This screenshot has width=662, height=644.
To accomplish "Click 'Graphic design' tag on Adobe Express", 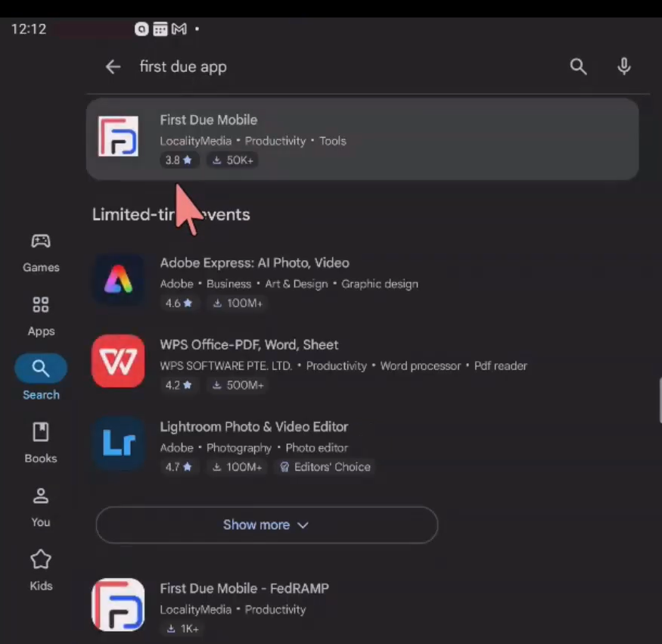I will click(380, 285).
